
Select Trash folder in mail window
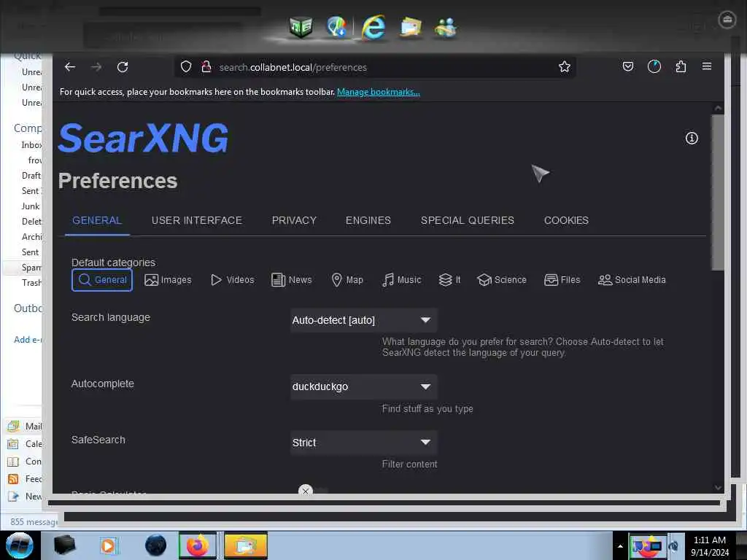[x=31, y=283]
